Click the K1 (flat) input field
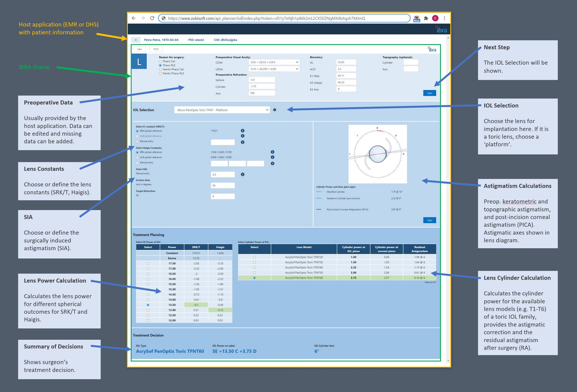Viewport: 577px width, 392px height. click(x=346, y=75)
